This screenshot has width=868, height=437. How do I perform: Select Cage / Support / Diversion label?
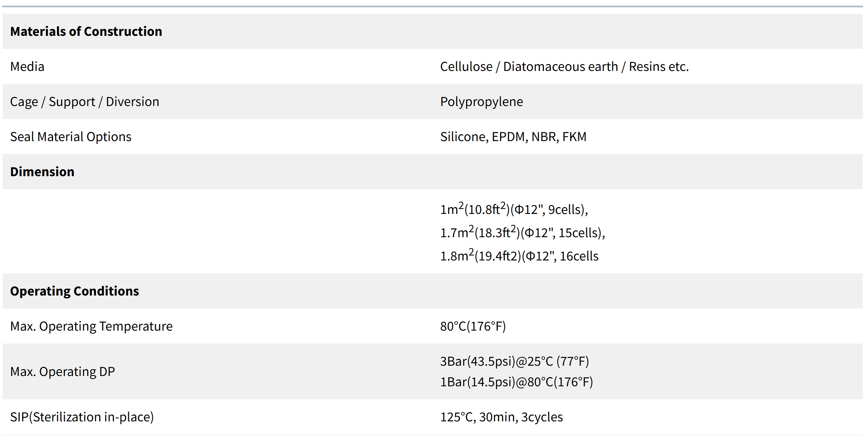point(85,101)
